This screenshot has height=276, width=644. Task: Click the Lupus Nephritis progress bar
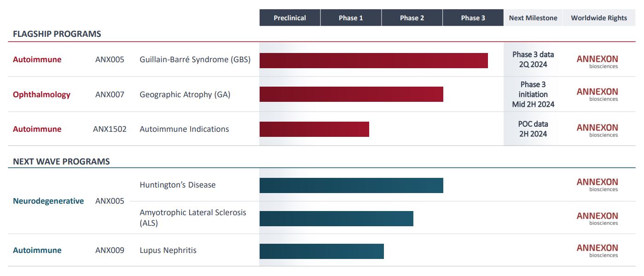pos(321,251)
